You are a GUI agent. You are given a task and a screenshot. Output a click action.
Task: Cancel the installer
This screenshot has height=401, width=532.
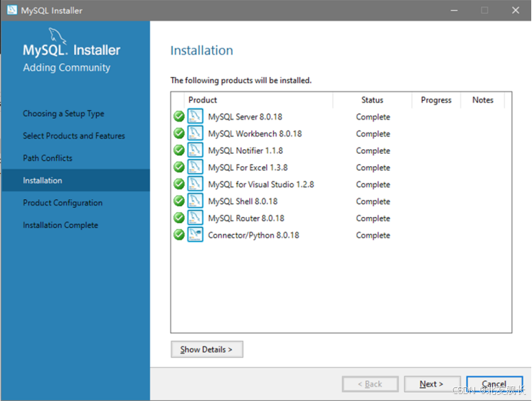click(x=494, y=384)
